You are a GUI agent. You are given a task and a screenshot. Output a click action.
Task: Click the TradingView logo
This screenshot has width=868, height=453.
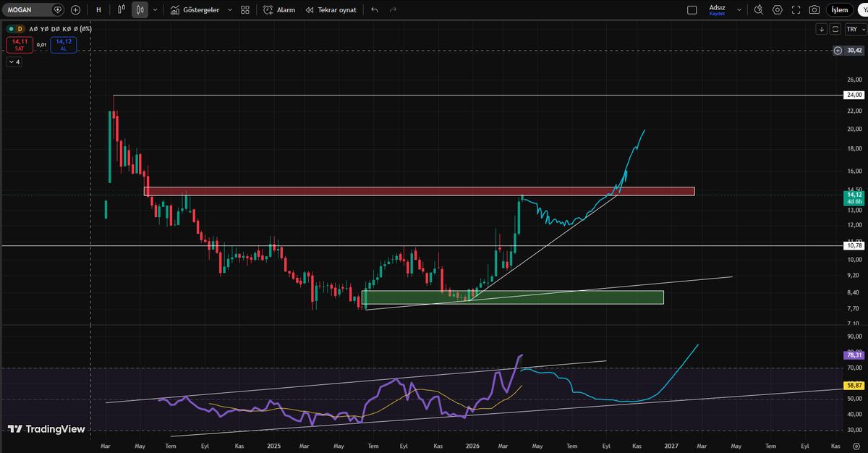[46, 429]
